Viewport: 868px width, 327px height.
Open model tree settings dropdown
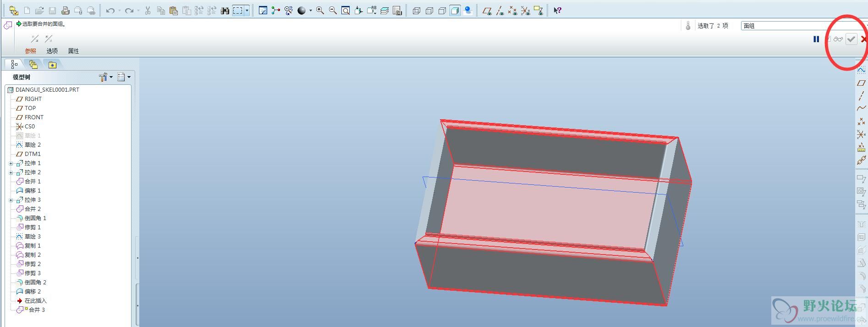tap(106, 77)
